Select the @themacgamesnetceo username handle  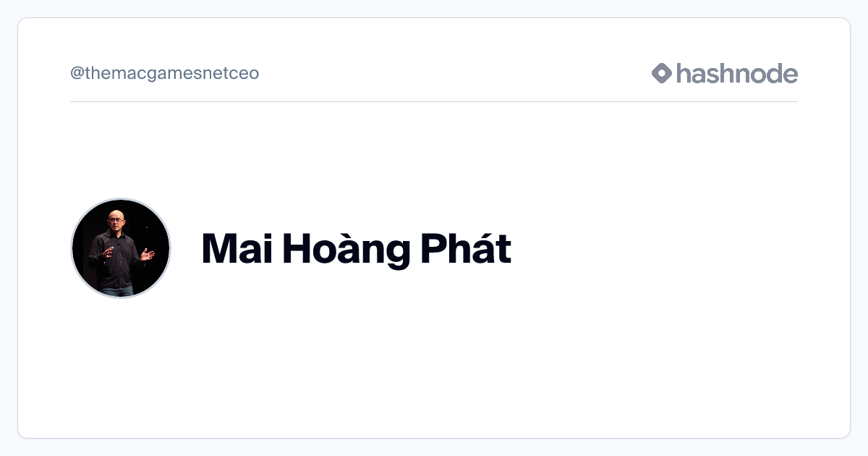[164, 73]
